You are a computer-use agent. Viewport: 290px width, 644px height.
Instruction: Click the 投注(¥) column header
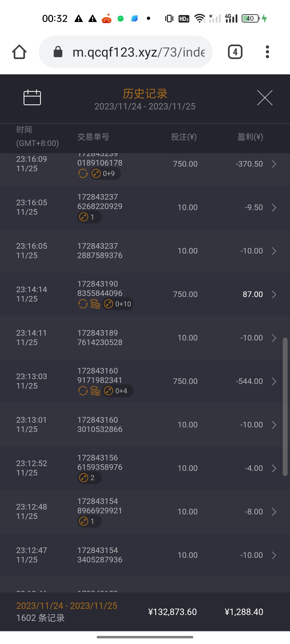tap(184, 137)
